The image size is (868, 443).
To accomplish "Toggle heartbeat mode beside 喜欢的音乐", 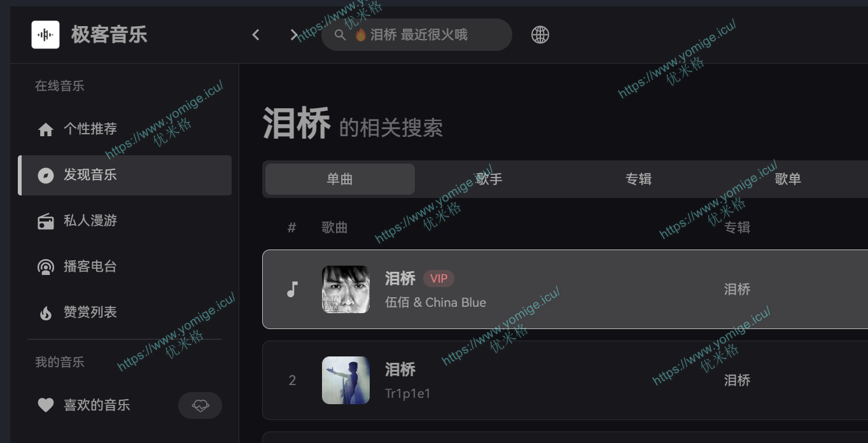I will point(200,405).
